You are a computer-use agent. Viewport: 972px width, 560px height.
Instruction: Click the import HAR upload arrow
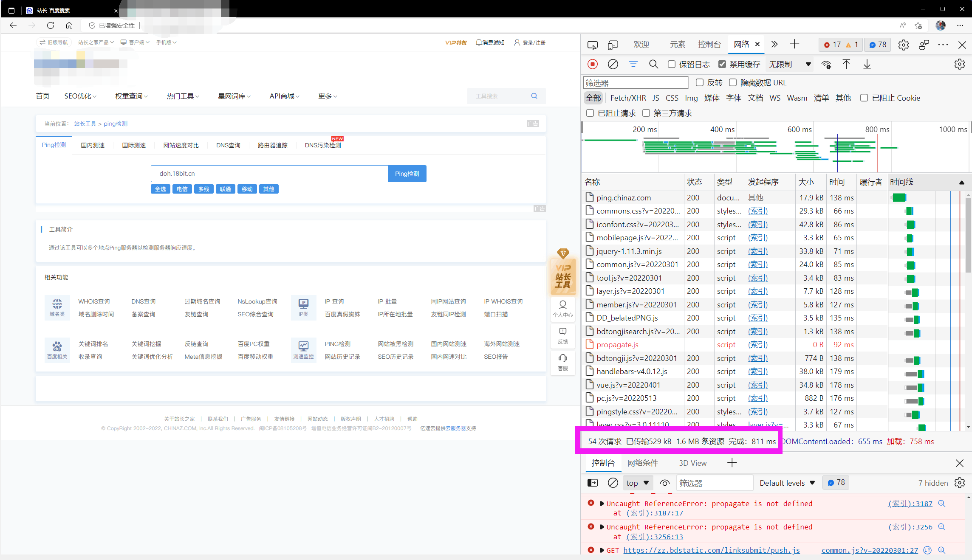pyautogui.click(x=846, y=64)
